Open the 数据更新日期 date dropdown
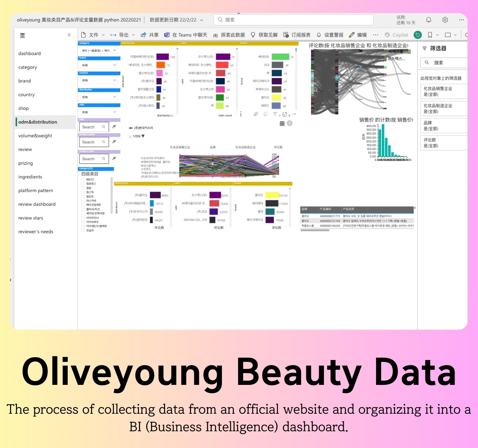The image size is (478, 448). (x=177, y=20)
